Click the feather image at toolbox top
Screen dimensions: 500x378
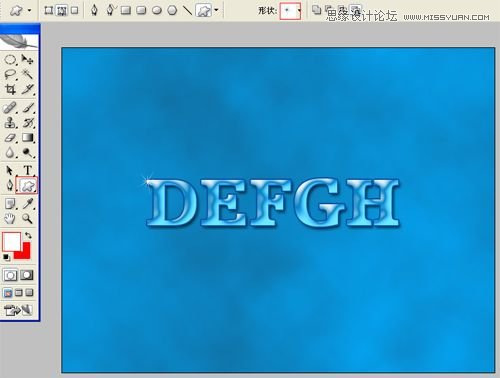pos(19,41)
